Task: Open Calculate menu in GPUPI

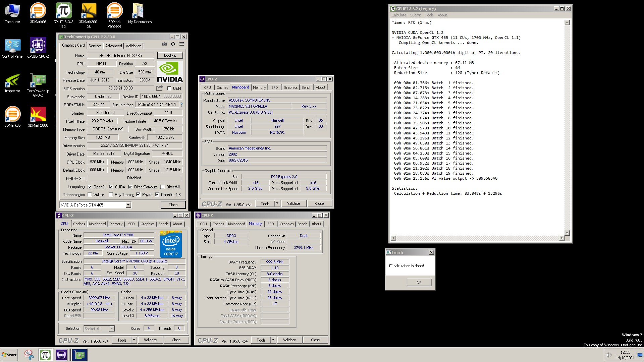Action: [399, 15]
